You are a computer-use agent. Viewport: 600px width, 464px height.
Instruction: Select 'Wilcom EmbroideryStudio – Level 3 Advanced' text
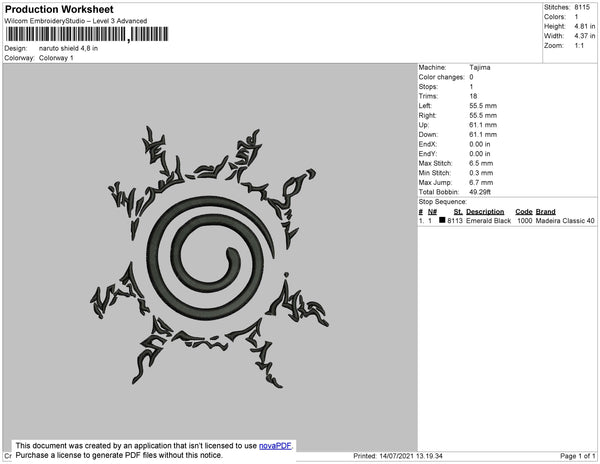(x=76, y=21)
